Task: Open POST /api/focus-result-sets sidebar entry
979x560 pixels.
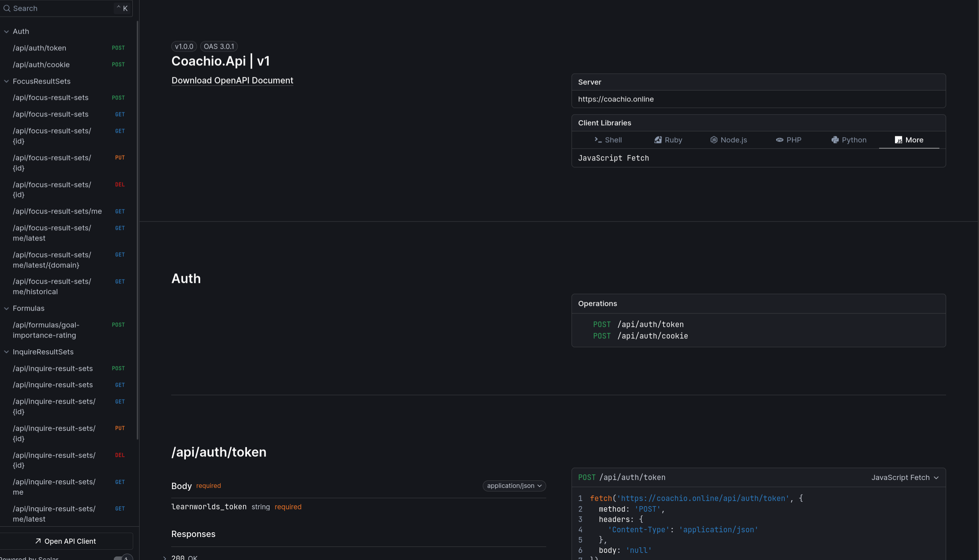Action: pos(68,97)
